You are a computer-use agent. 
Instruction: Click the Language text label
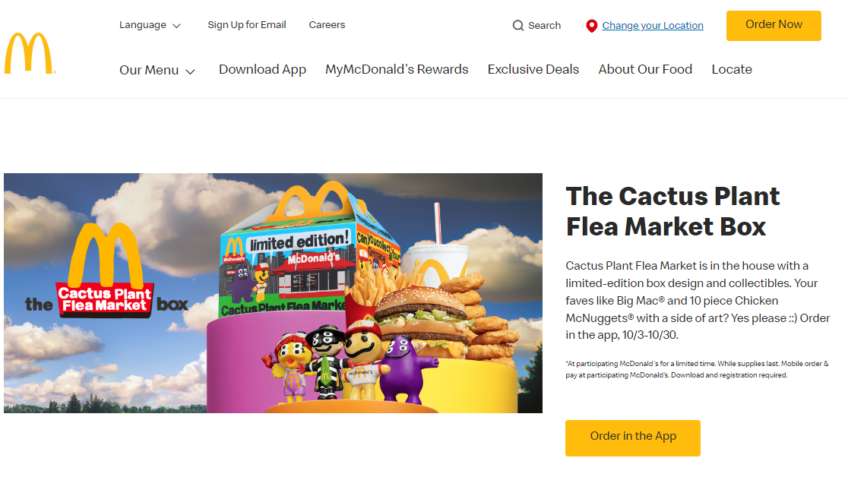point(143,25)
